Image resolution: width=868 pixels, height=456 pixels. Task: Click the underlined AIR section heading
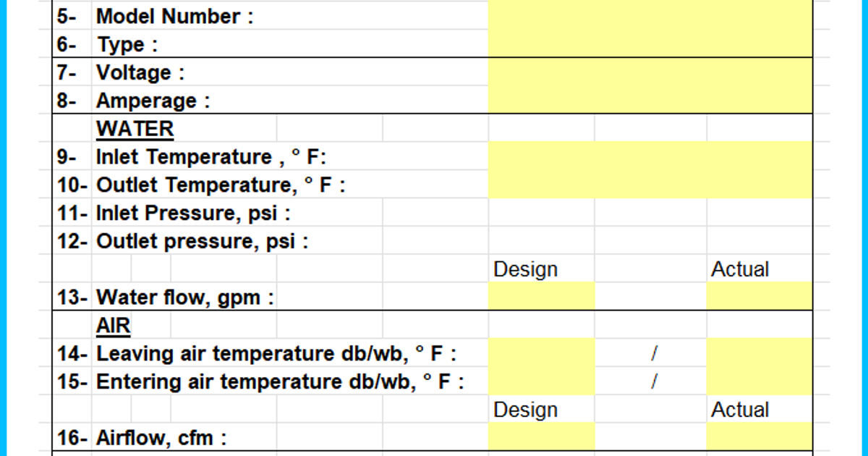pos(113,326)
